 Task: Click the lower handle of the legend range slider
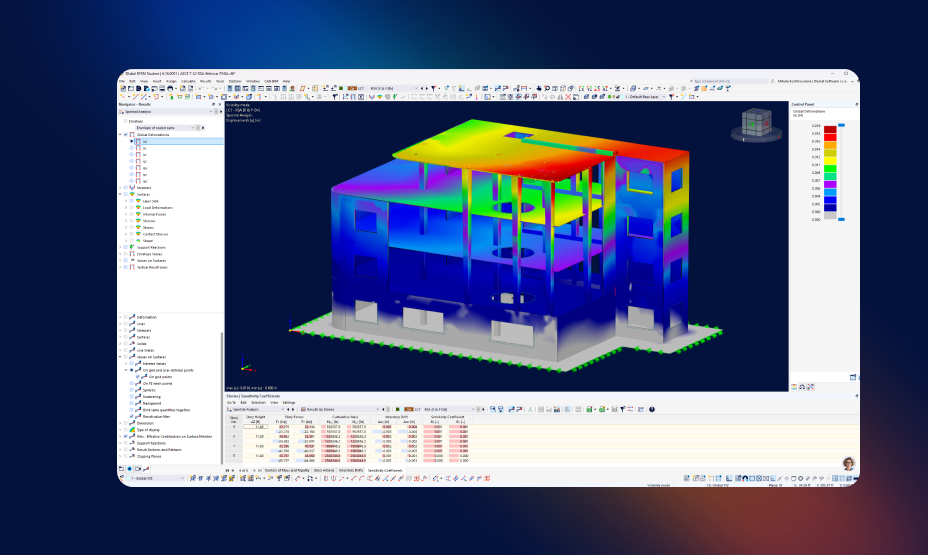[842, 220]
